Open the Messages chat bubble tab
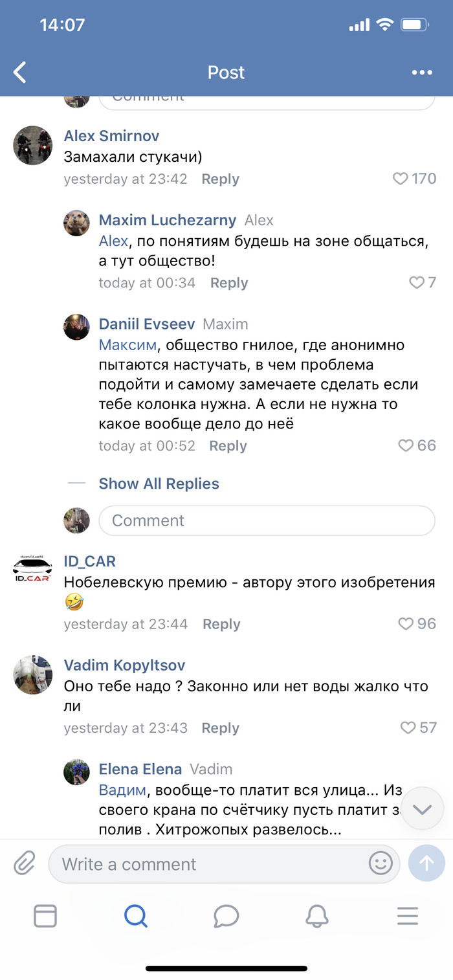 pos(226,916)
